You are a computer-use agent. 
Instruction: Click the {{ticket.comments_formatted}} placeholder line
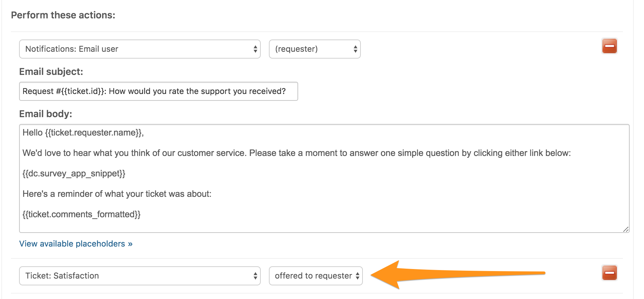coord(82,215)
